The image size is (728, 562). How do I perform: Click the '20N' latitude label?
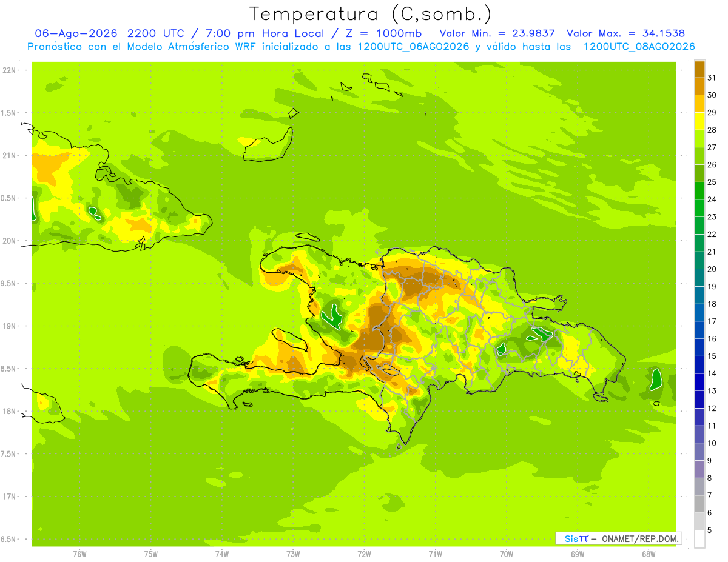click(x=9, y=241)
